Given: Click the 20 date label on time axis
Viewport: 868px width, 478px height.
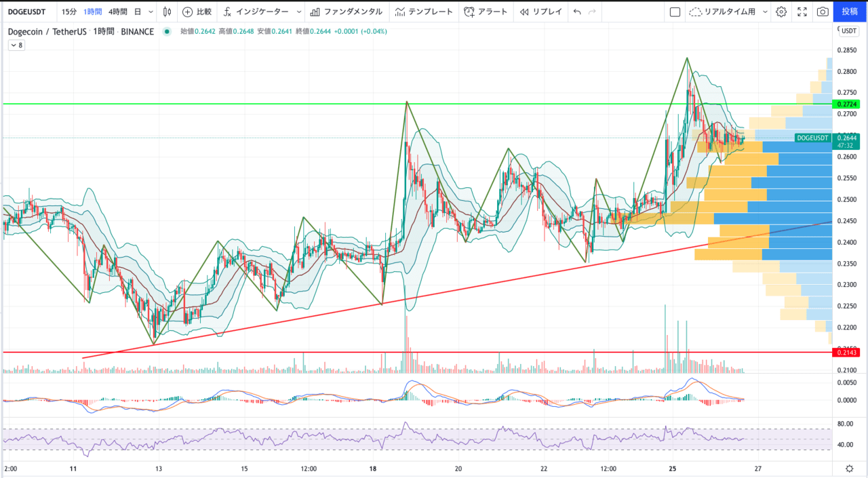Looking at the screenshot, I should (458, 469).
